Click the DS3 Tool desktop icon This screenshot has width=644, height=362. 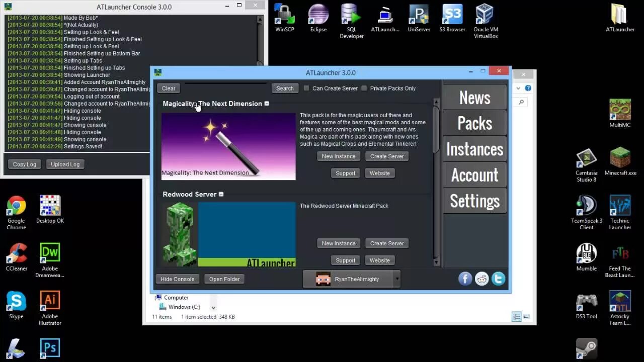point(586,305)
